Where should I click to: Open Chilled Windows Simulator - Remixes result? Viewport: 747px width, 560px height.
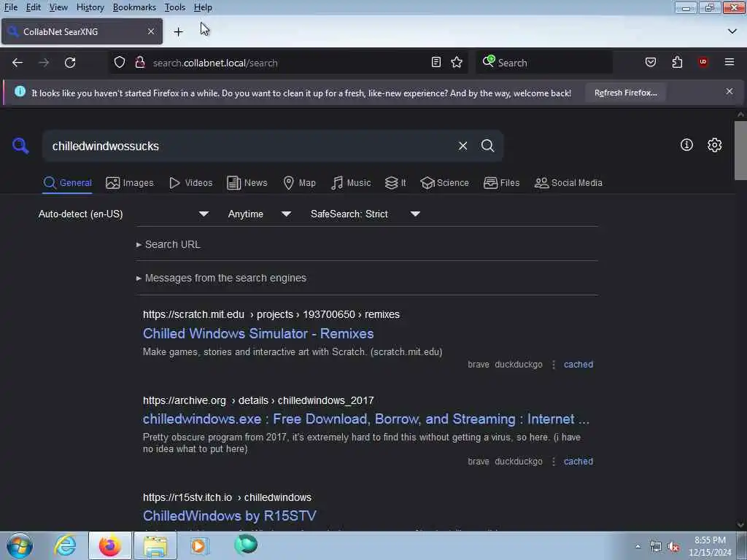coord(258,333)
